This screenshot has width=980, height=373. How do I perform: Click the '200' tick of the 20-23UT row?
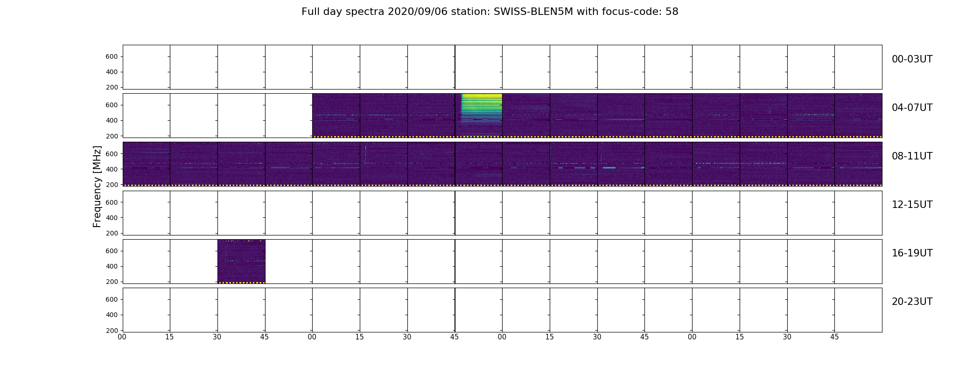point(112,330)
